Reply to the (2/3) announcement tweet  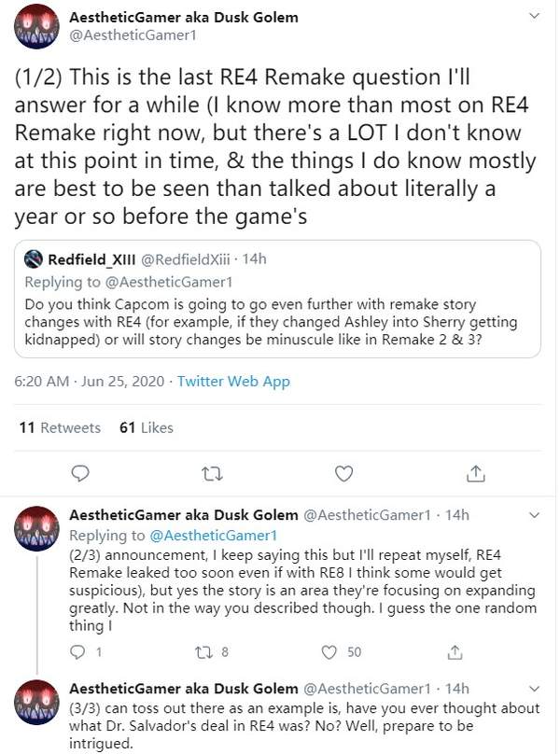tap(81, 651)
